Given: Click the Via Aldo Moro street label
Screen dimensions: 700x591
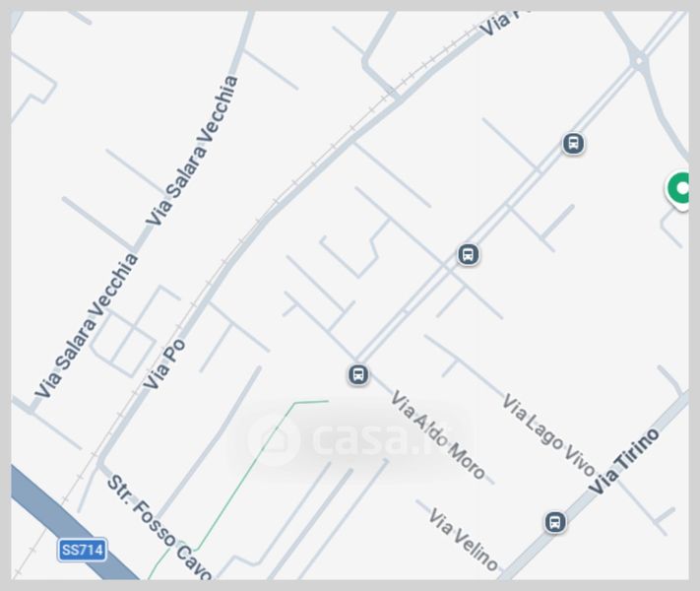Looking at the screenshot, I should 437,434.
